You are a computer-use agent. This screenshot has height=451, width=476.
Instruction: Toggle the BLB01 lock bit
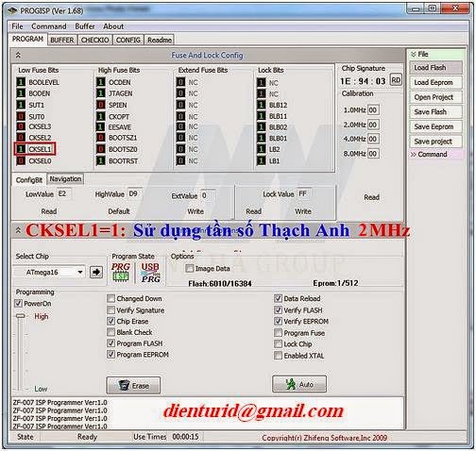point(261,138)
